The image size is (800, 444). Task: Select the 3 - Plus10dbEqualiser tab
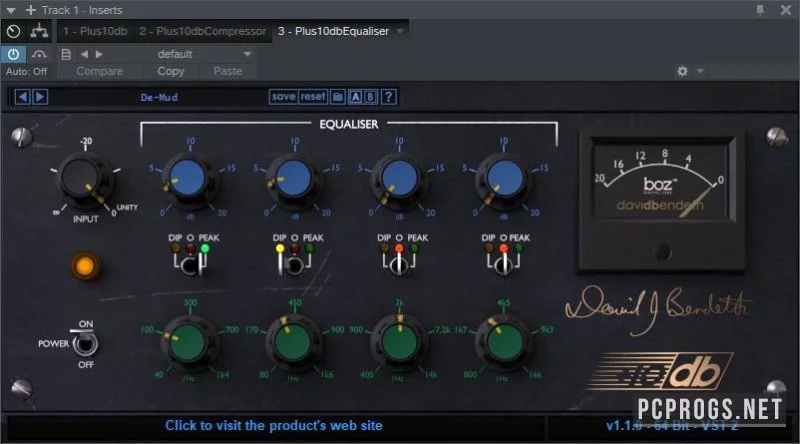[333, 32]
